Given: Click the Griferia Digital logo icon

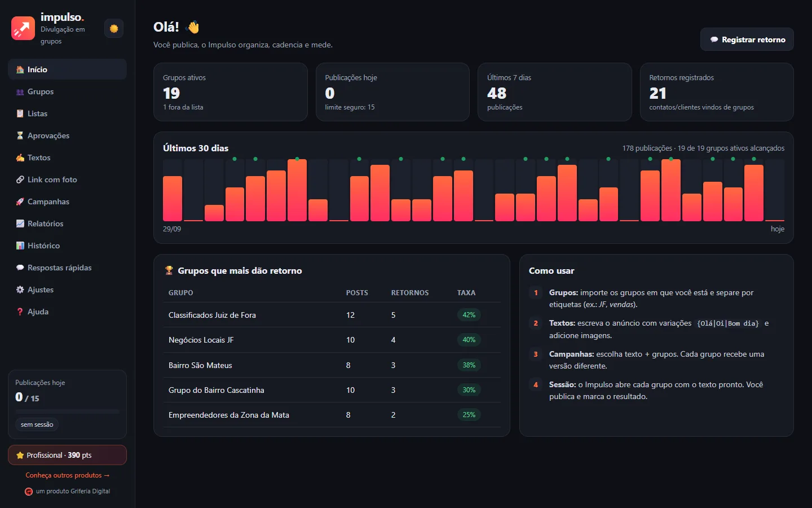Looking at the screenshot, I should [29, 492].
